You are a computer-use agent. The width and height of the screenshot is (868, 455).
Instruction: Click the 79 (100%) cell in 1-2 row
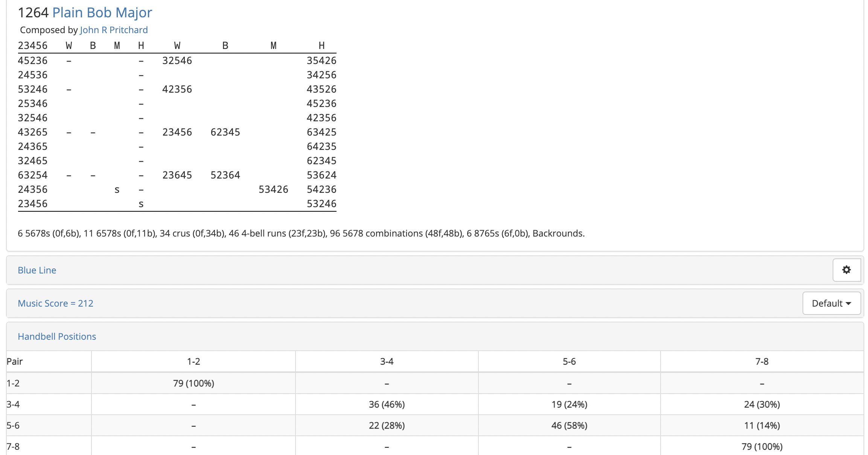click(x=193, y=383)
